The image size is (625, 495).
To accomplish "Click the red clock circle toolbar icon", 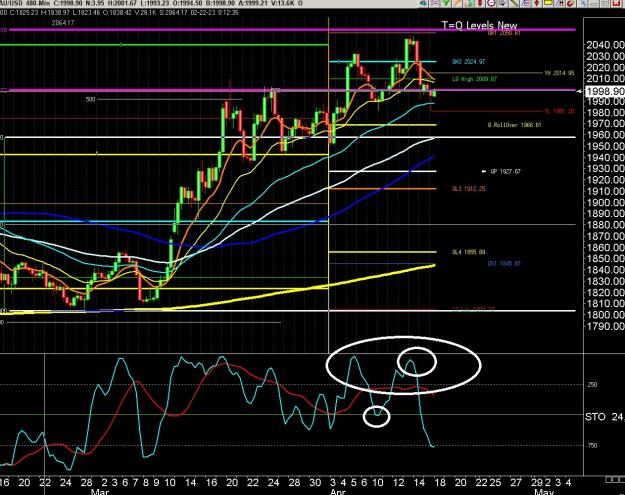I will pyautogui.click(x=491, y=3).
